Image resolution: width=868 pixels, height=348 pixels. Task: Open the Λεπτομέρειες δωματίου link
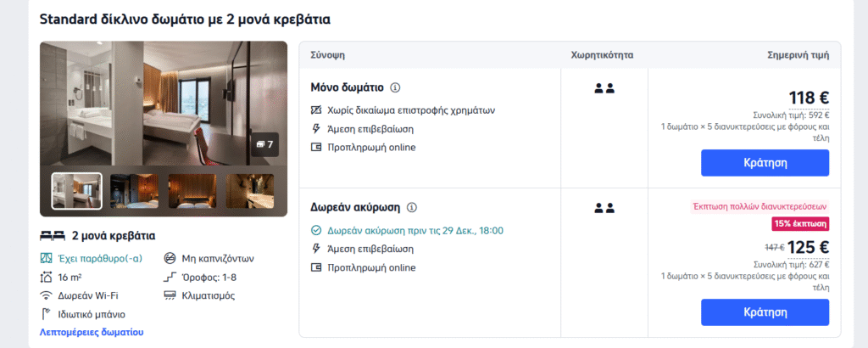[x=92, y=333]
